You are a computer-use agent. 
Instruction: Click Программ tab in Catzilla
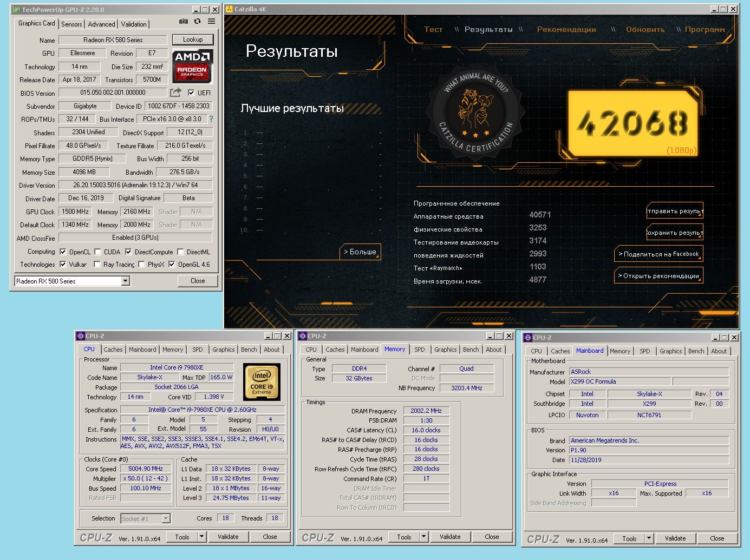(705, 29)
